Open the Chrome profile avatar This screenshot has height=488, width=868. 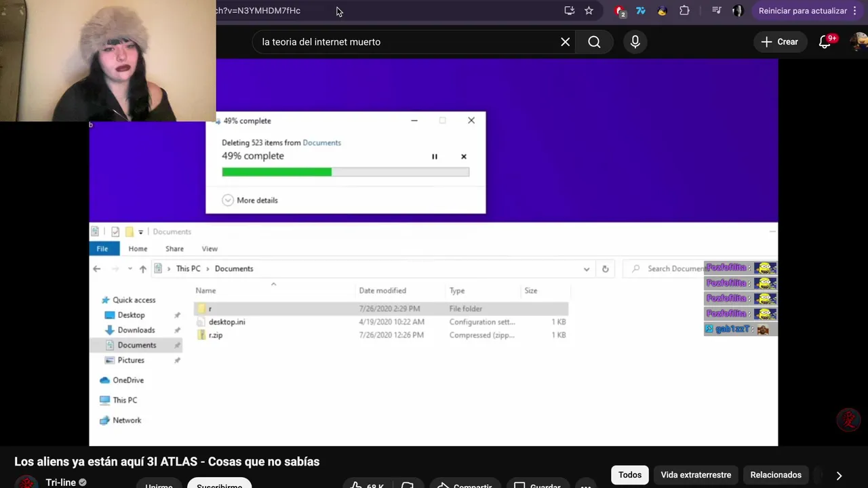[738, 11]
